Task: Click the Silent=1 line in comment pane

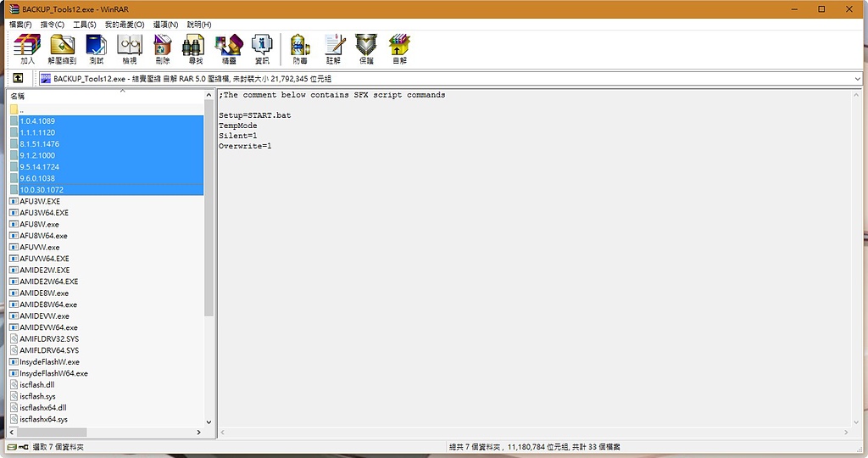Action: (x=238, y=136)
